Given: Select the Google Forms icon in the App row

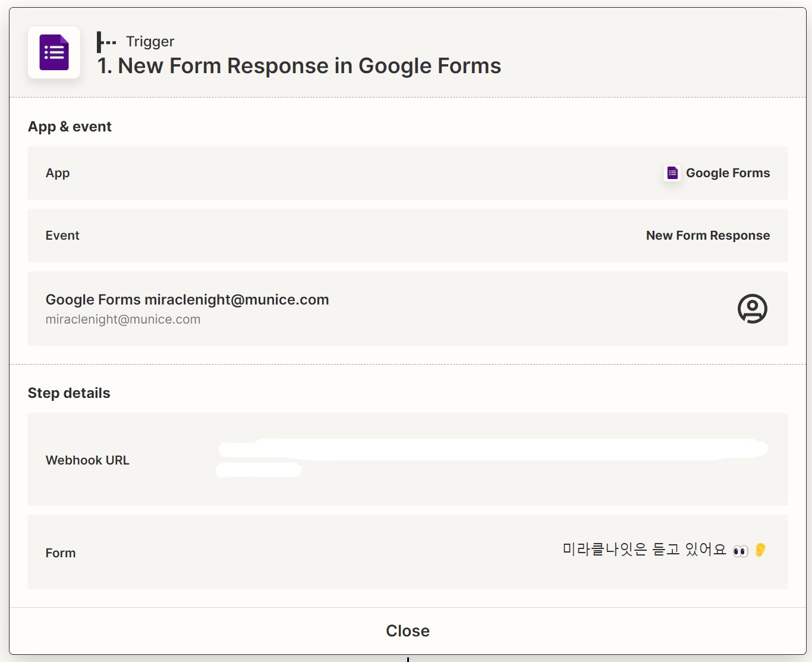Looking at the screenshot, I should pyautogui.click(x=671, y=172).
